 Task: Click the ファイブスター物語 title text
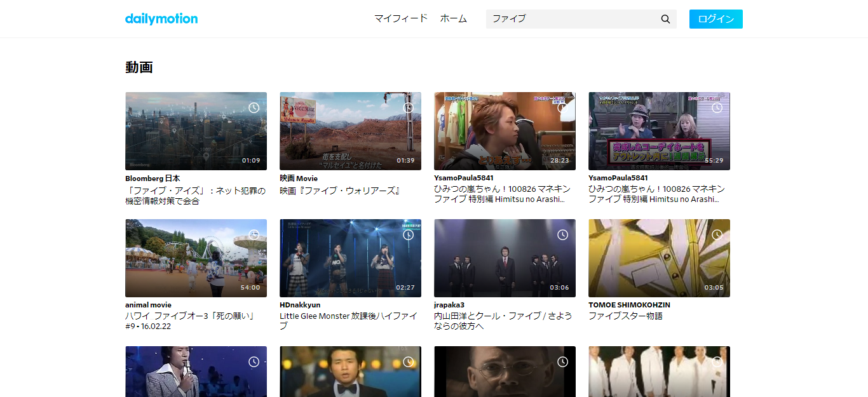click(x=625, y=316)
